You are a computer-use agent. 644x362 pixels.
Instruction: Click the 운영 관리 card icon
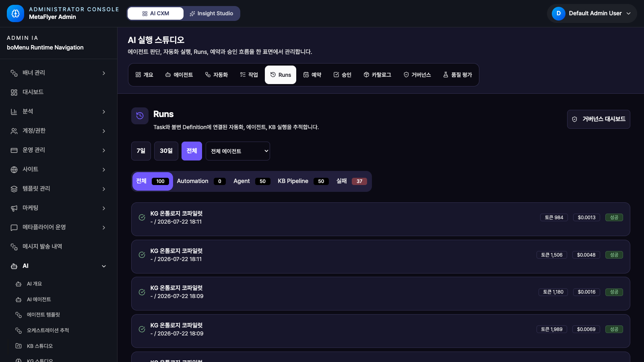pyautogui.click(x=14, y=150)
